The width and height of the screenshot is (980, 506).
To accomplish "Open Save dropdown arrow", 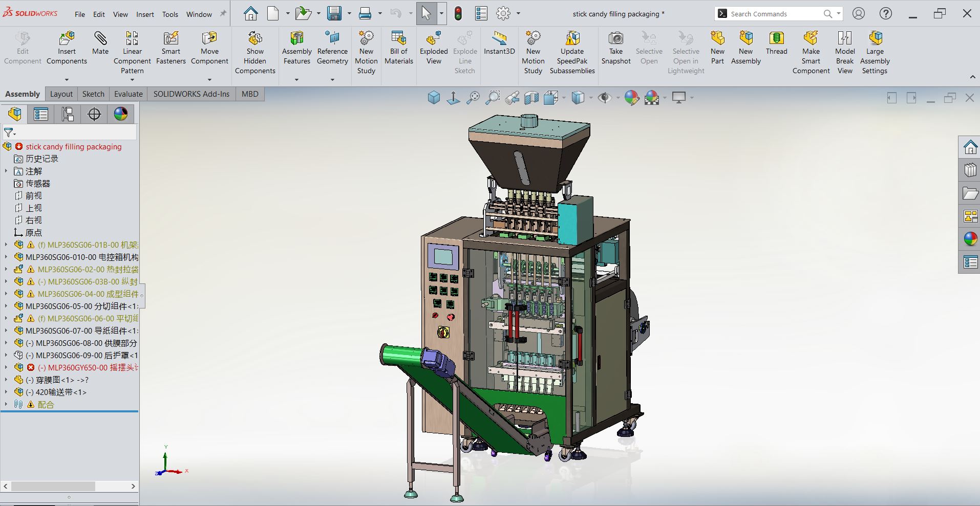I will (x=349, y=14).
